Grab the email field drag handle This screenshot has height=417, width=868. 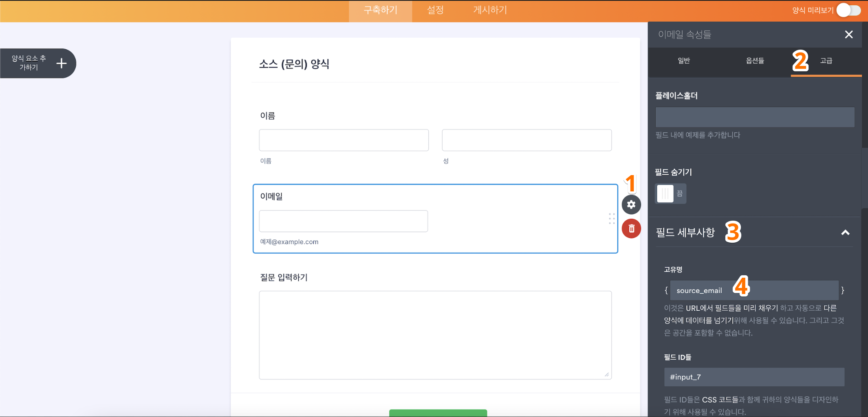coord(612,219)
